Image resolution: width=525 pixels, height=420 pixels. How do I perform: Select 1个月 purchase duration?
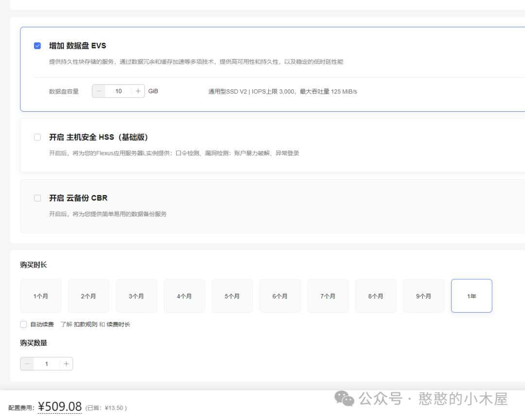coord(41,296)
